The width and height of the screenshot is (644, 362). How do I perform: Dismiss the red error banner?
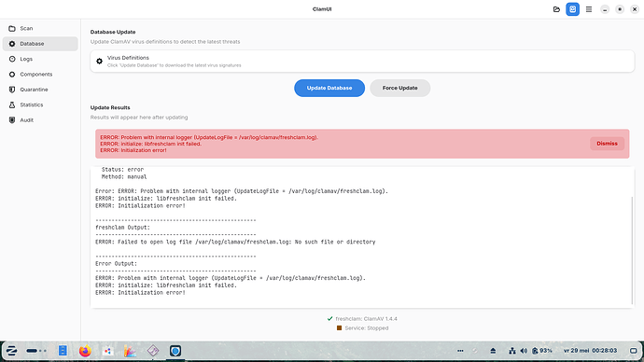click(x=607, y=144)
